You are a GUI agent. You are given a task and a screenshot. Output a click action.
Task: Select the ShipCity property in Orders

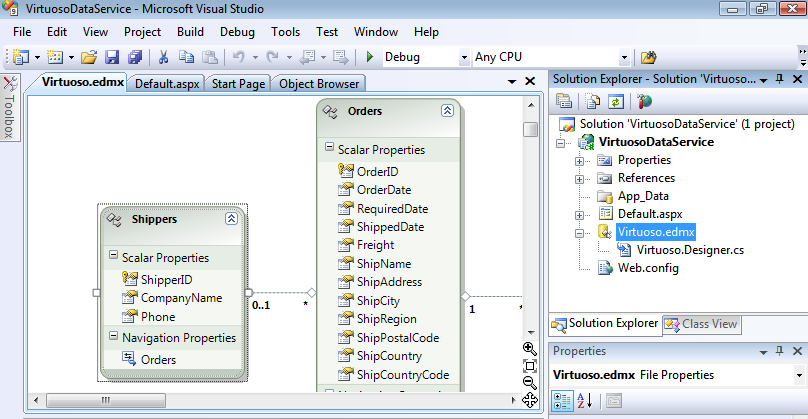pyautogui.click(x=378, y=301)
